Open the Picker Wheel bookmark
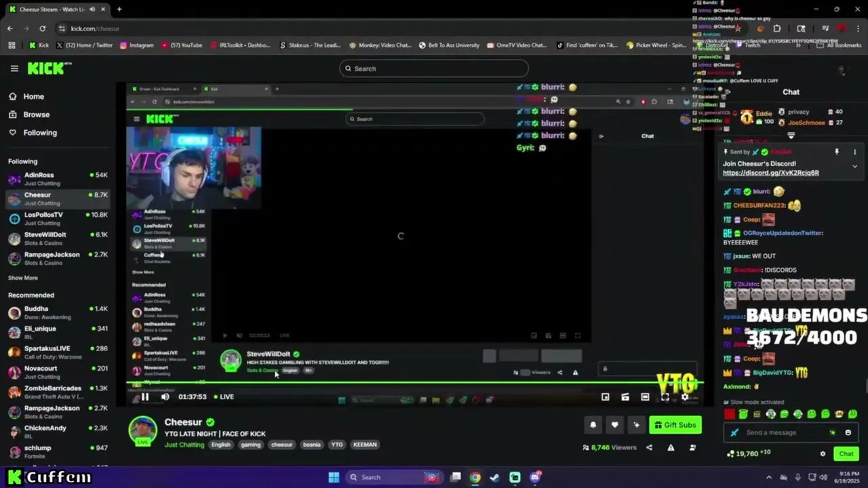This screenshot has width=868, height=488. click(x=656, y=45)
